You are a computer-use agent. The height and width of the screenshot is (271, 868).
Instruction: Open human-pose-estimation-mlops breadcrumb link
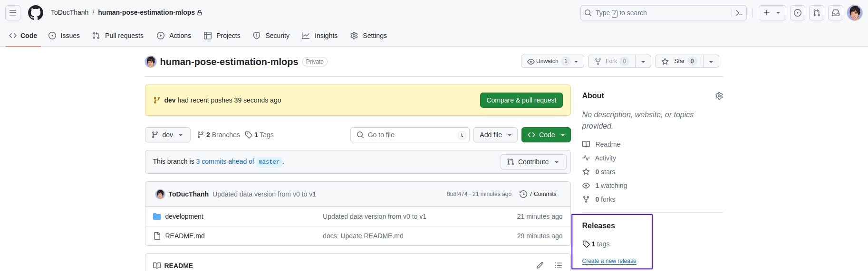146,12
